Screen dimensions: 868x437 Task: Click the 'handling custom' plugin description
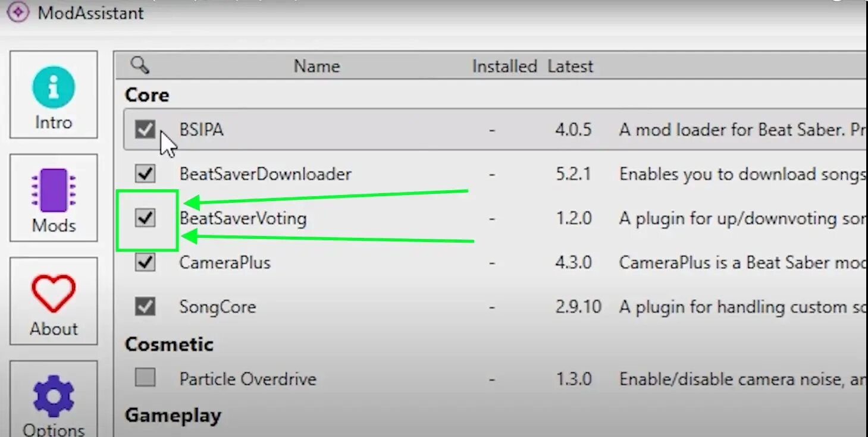tap(742, 307)
